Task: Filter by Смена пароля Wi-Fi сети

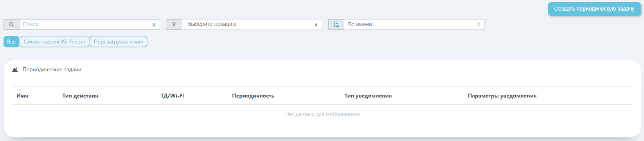Action: point(54,42)
